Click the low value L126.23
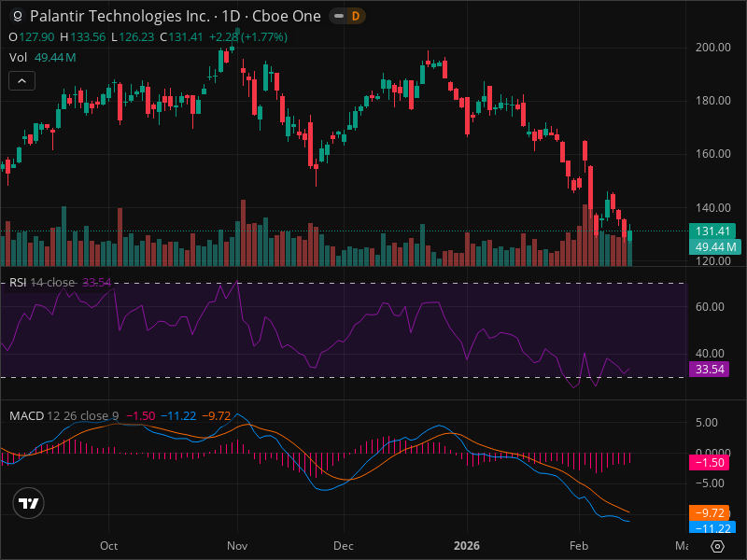The height and width of the screenshot is (560, 747). point(133,37)
